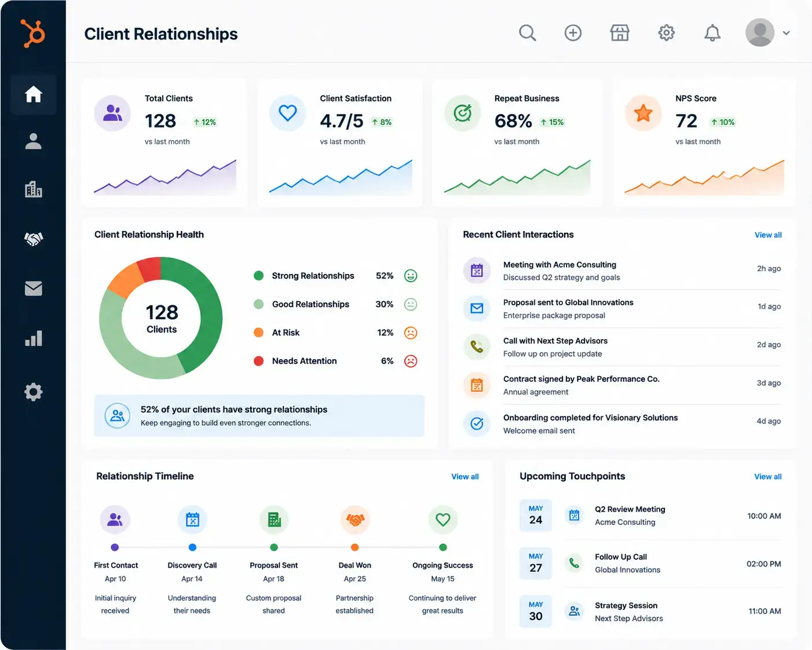This screenshot has height=650, width=812.
Task: Open the Home icon in sidebar
Action: 34,94
